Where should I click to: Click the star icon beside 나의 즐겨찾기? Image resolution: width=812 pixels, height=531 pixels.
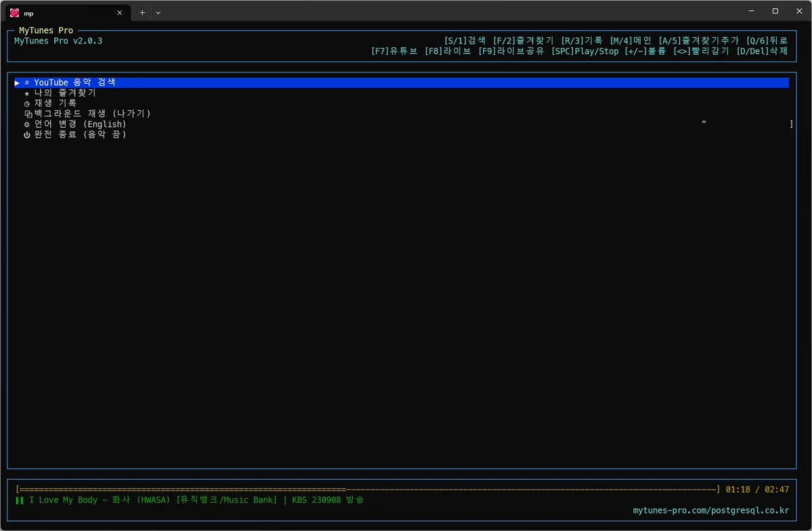[x=27, y=93]
